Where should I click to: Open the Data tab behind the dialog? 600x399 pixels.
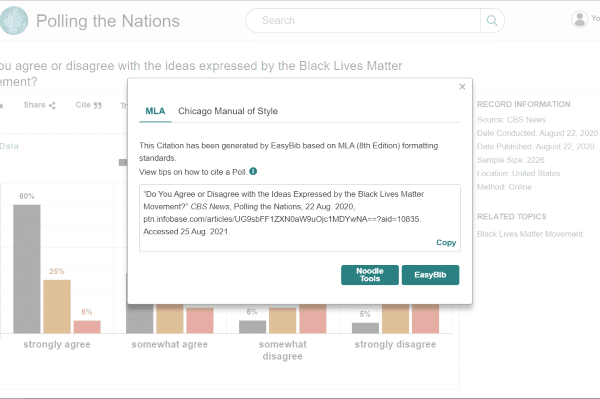click(x=9, y=146)
